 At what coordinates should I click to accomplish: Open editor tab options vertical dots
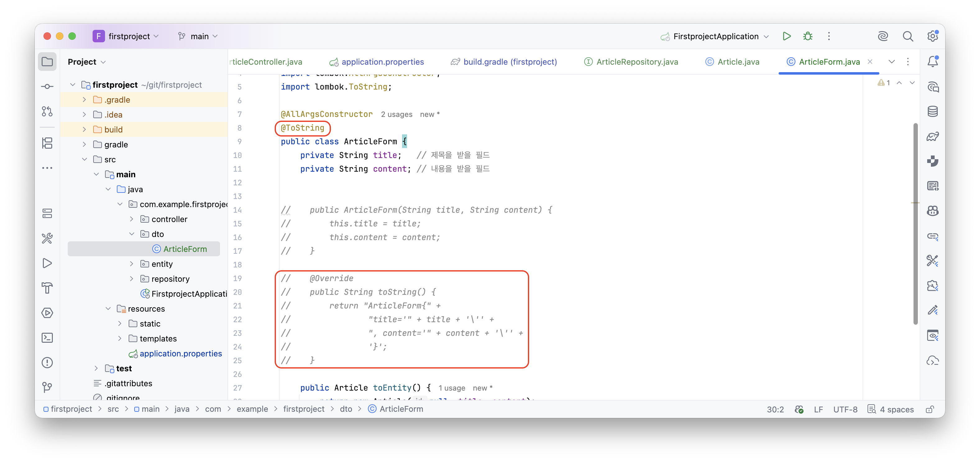click(908, 62)
